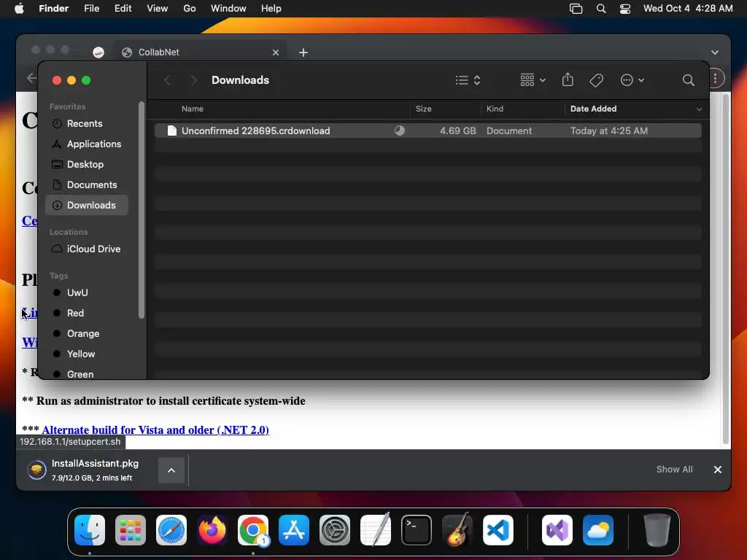Launch Terminal from the Dock
The image size is (747, 560).
[417, 530]
